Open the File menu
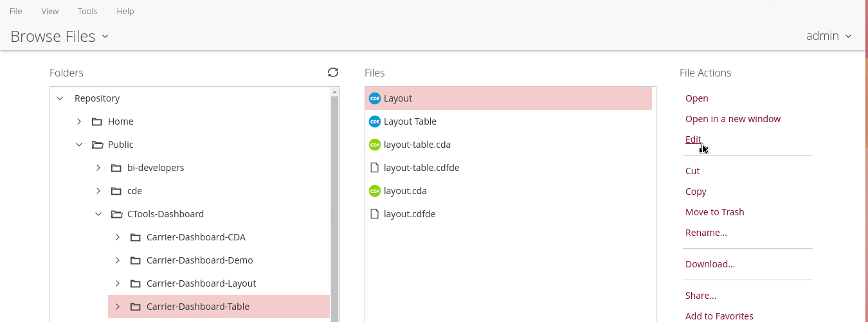Viewport: 868px width, 322px height. coord(16,11)
